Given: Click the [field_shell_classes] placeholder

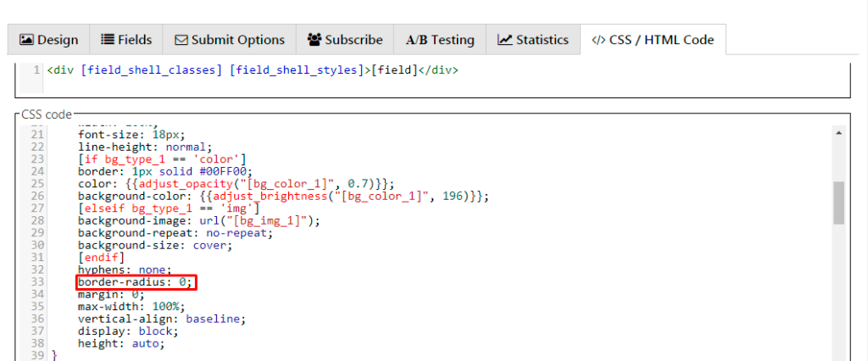Looking at the screenshot, I should tap(152, 69).
